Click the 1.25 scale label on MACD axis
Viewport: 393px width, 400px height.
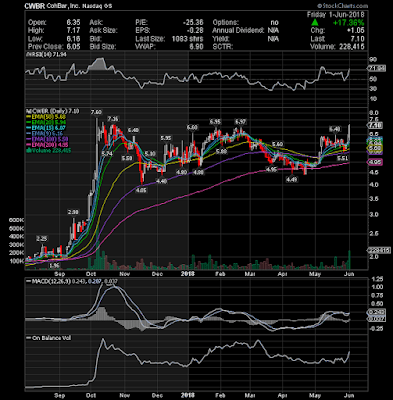tap(376, 279)
